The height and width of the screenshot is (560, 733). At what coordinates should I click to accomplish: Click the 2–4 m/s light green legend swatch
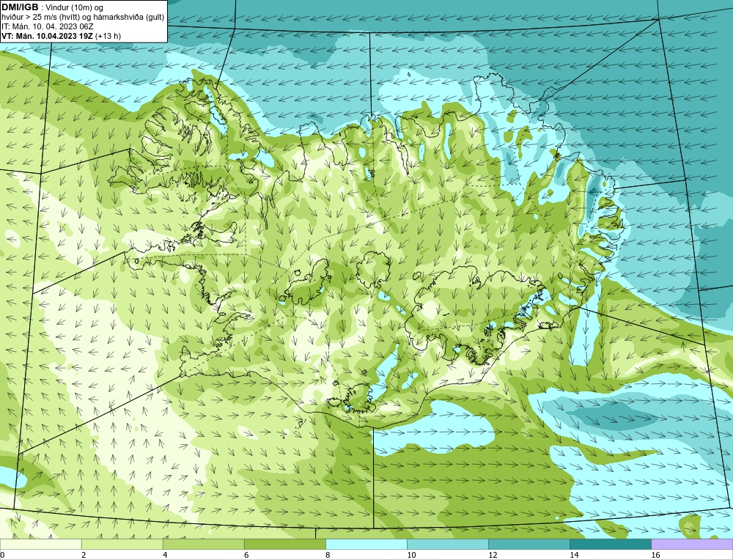point(122,544)
